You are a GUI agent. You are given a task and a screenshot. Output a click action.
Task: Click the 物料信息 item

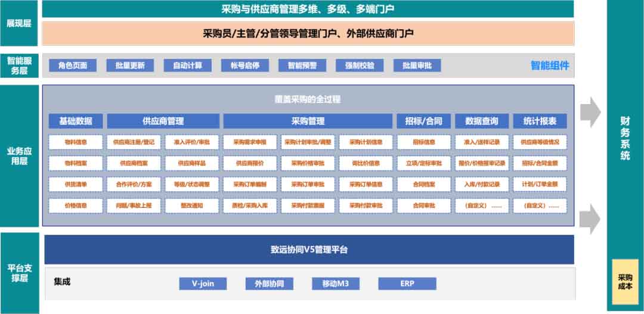[76, 142]
